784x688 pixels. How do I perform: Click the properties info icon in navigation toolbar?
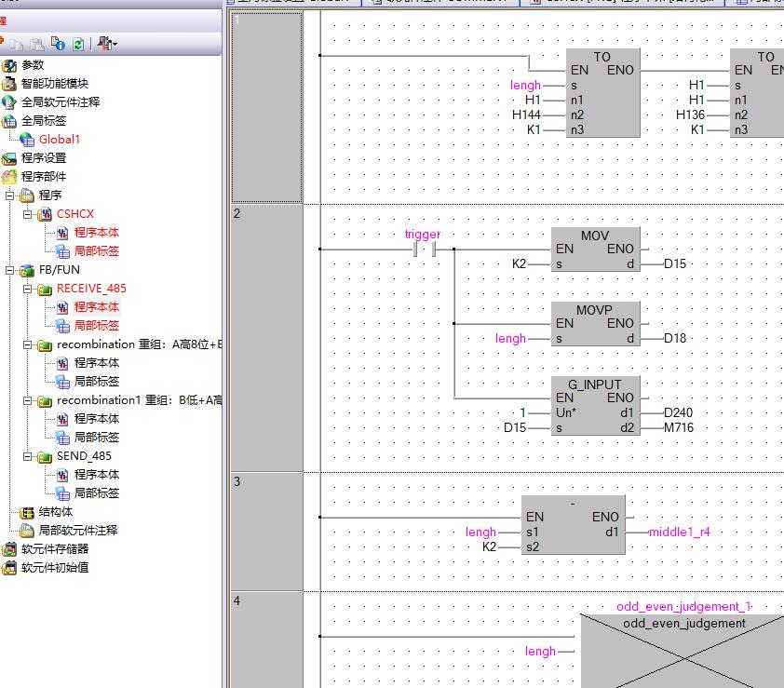59,44
